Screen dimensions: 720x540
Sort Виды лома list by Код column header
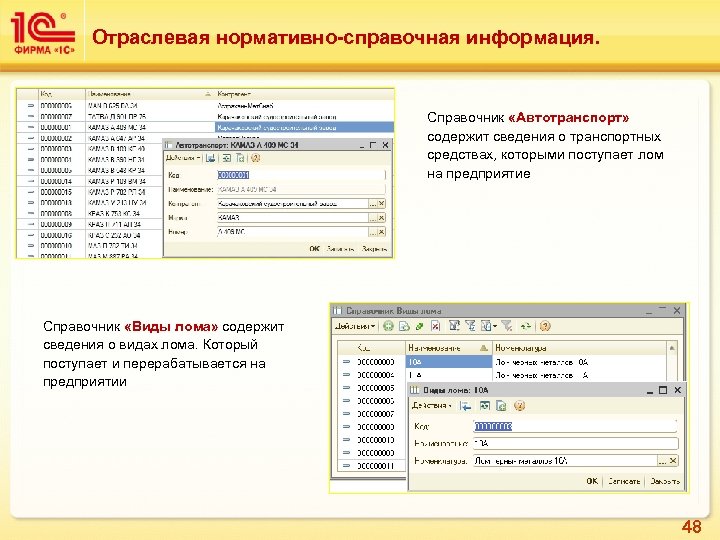tap(372, 348)
